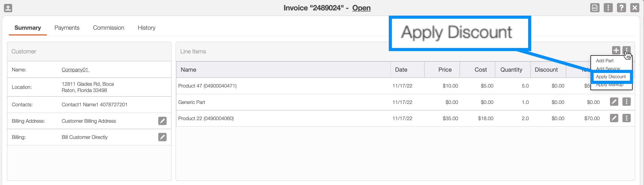
Task: Open Product 22 row options menu
Action: [626, 118]
